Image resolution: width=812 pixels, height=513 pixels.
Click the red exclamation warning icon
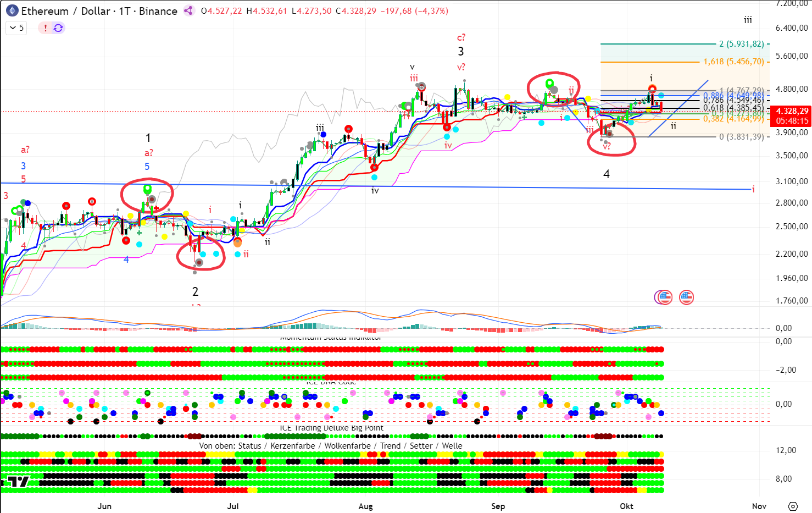pyautogui.click(x=45, y=27)
